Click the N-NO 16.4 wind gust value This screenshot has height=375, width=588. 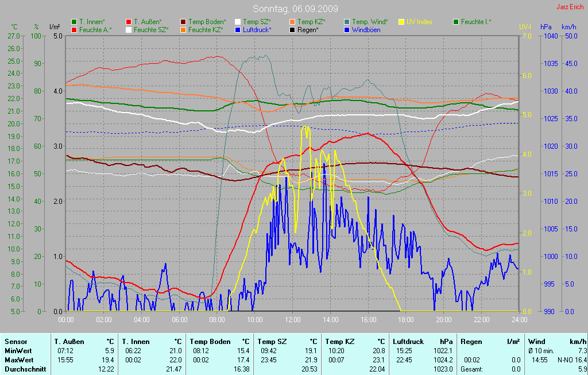[x=572, y=360]
